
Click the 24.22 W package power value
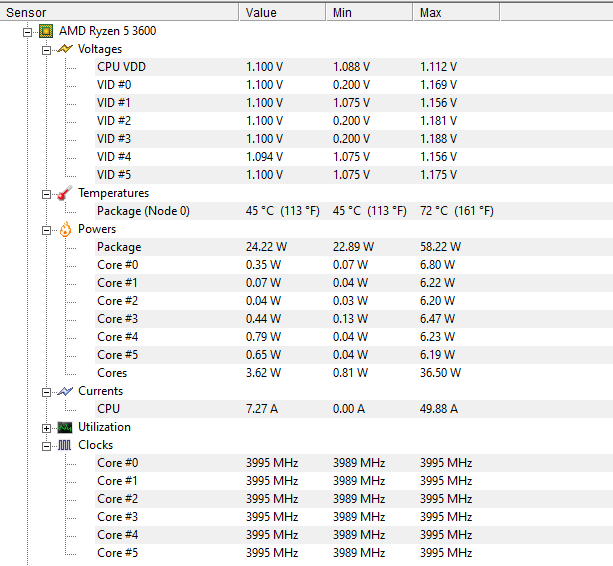[x=266, y=247]
